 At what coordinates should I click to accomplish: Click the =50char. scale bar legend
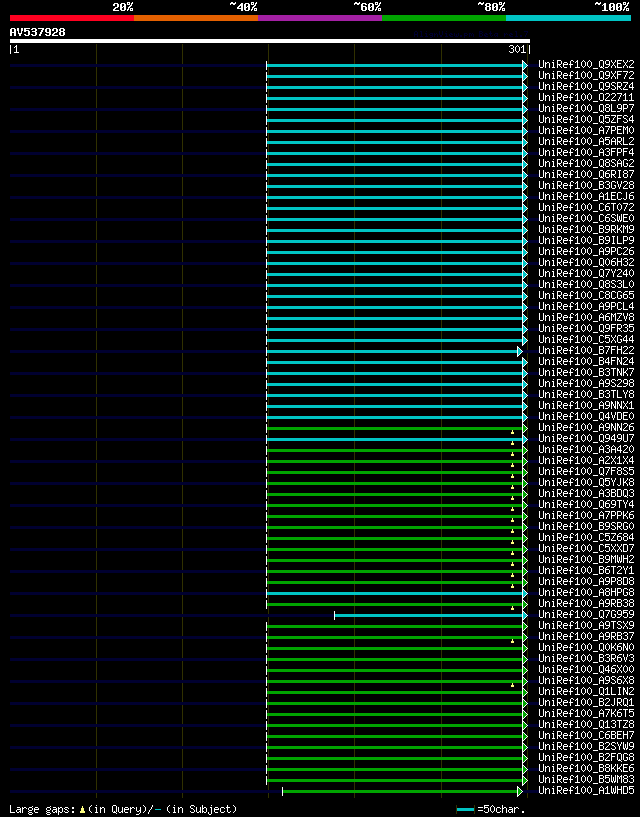[490, 810]
